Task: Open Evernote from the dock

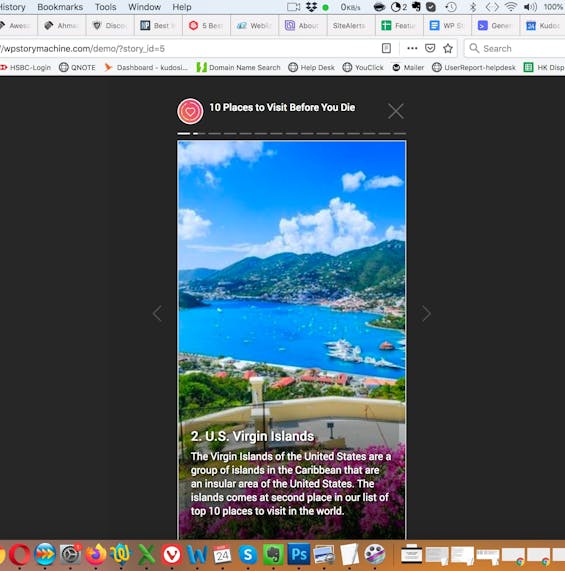Action: pos(273,555)
